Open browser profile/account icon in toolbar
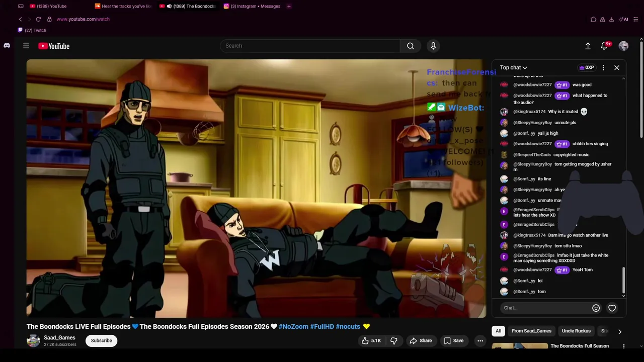 pos(602,19)
